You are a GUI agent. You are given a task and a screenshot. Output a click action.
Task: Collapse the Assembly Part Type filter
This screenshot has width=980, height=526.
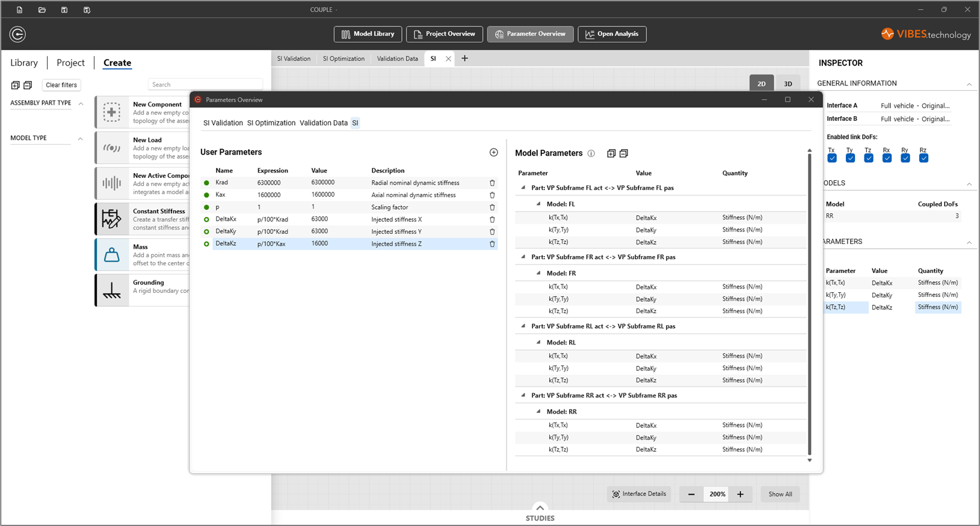pyautogui.click(x=81, y=103)
